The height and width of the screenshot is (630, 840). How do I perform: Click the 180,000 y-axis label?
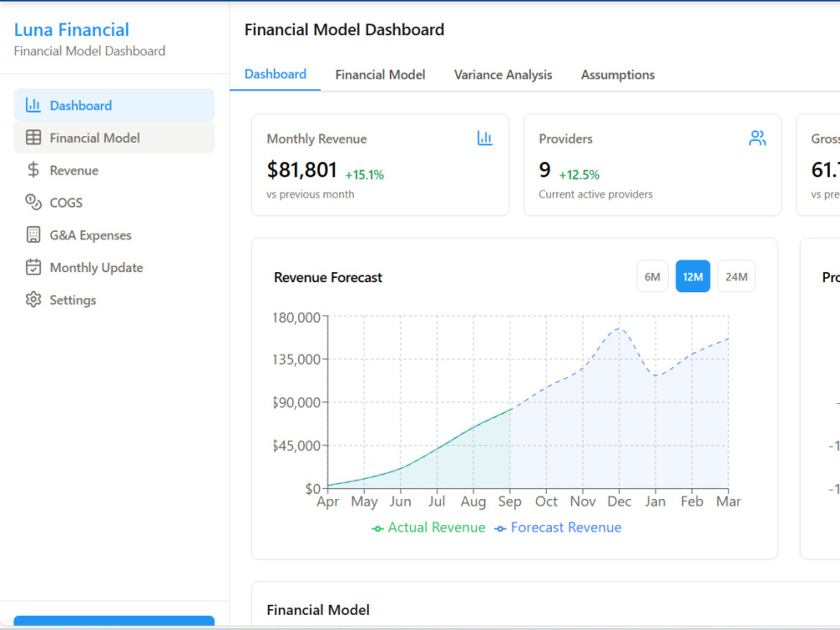297,318
